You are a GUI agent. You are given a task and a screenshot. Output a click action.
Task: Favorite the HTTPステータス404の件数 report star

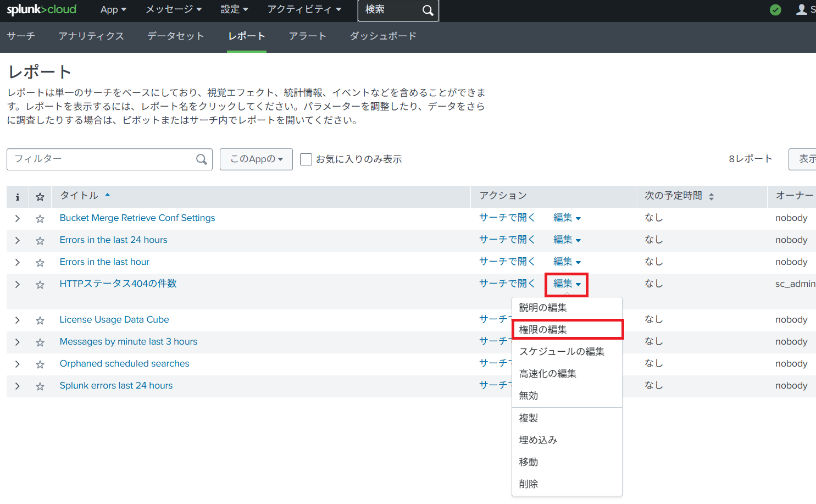(40, 285)
